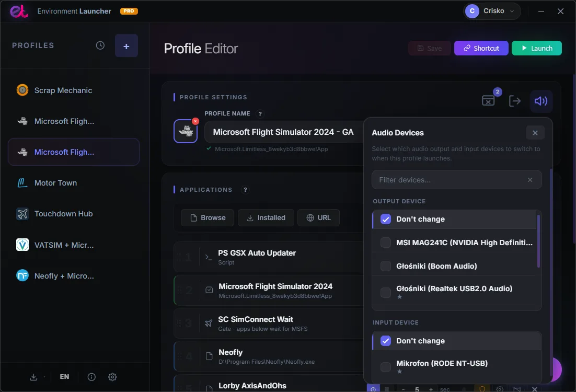Screen dimensions: 576x392
Task: Remove the profile icon using the red X badge
Action: pyautogui.click(x=195, y=121)
